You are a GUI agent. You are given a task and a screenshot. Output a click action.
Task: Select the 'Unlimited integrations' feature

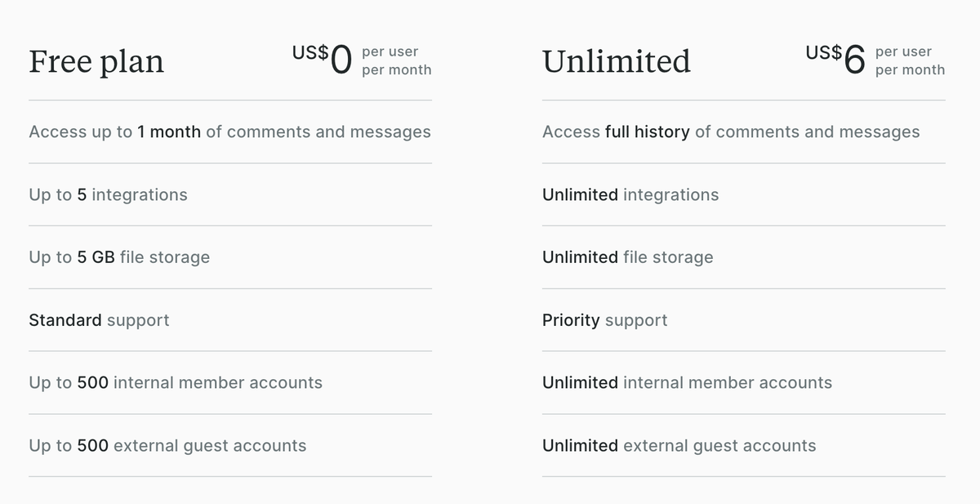pos(630,194)
